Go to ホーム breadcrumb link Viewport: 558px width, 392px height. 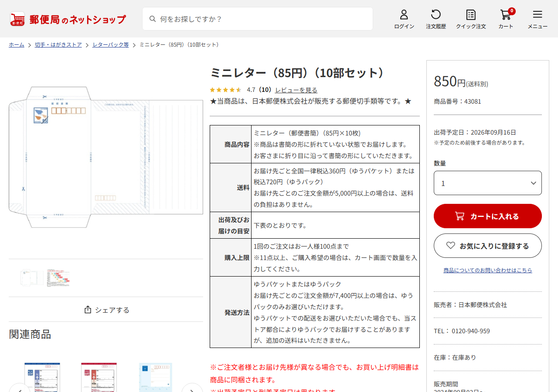[x=17, y=44]
